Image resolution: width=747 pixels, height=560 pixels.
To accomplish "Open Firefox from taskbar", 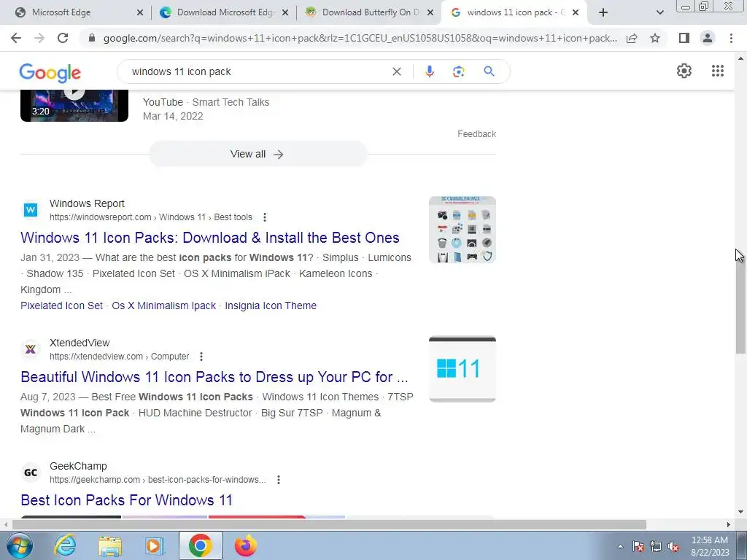I will [x=245, y=545].
